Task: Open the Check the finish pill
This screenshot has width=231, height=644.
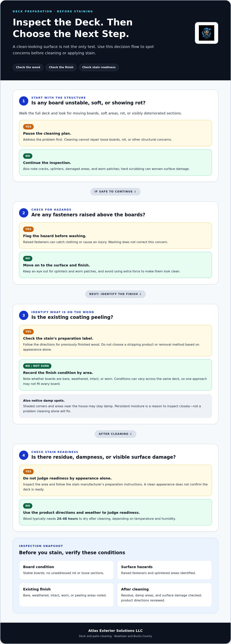Action: 61,67
